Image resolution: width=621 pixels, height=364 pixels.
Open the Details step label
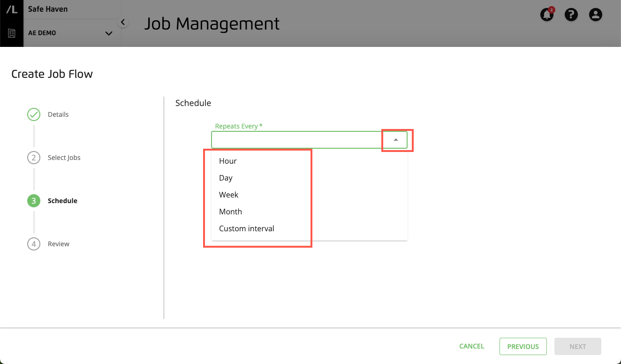click(58, 114)
